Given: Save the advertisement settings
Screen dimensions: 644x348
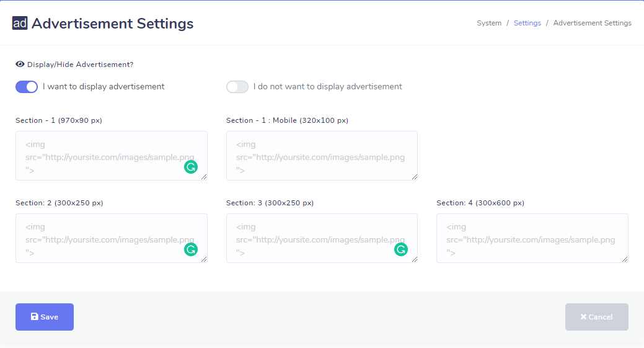Looking at the screenshot, I should (x=45, y=317).
